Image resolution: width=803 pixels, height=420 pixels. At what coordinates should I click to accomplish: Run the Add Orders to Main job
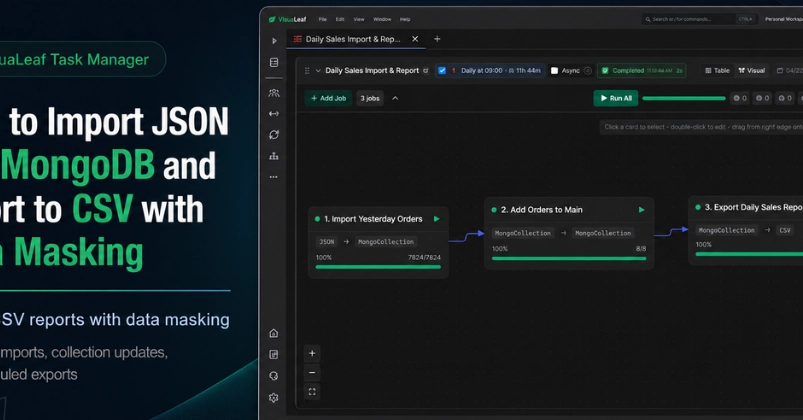(x=641, y=209)
